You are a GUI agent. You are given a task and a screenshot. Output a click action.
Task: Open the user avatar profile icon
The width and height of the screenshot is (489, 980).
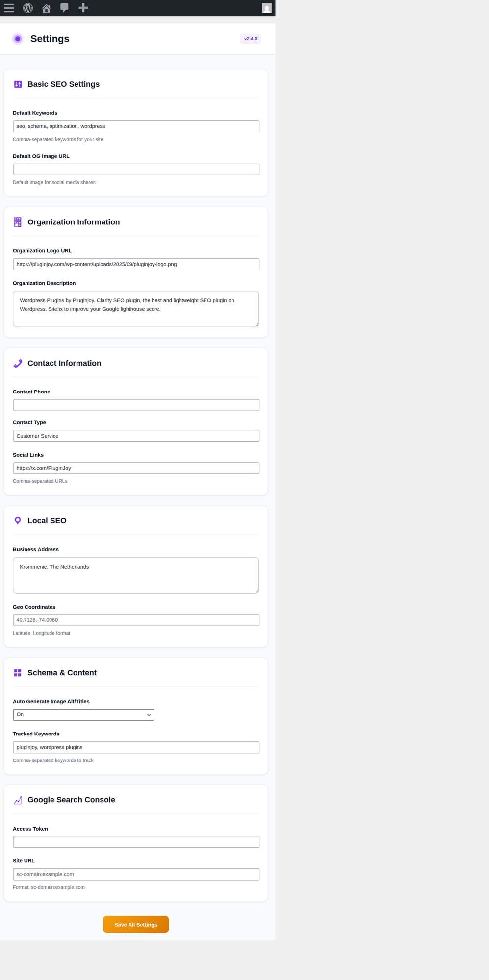tap(267, 8)
